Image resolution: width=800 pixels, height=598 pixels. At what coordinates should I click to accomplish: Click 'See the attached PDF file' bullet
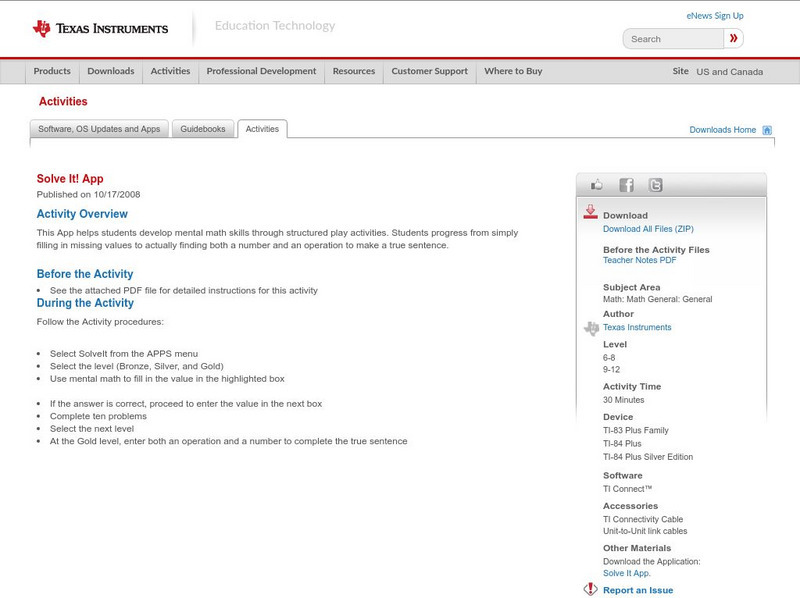click(x=184, y=291)
